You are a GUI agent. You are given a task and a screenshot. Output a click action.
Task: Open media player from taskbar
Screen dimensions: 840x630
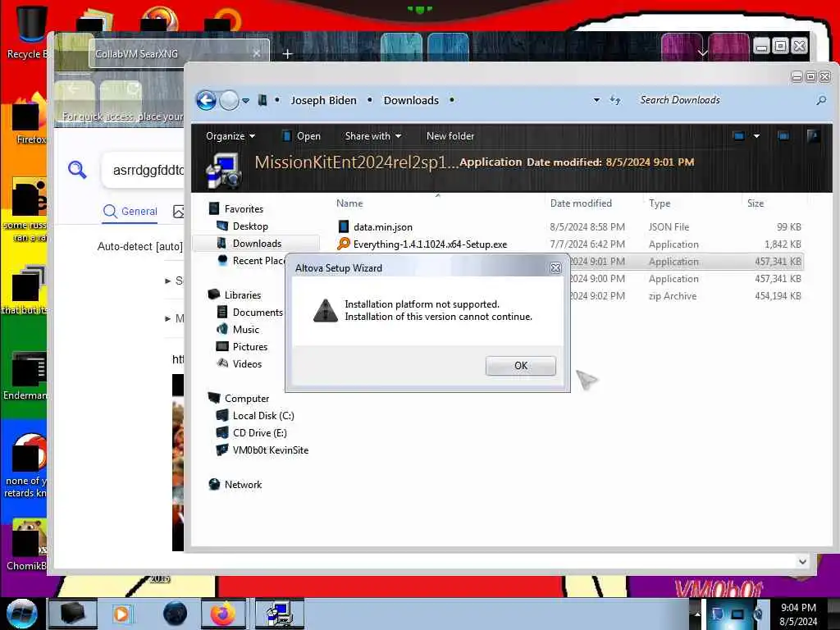tap(121, 614)
